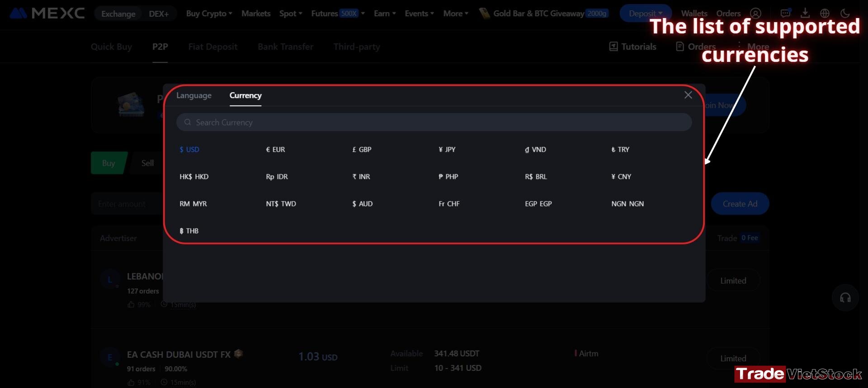This screenshot has width=868, height=388.
Task: Select EUR currency
Action: (275, 150)
